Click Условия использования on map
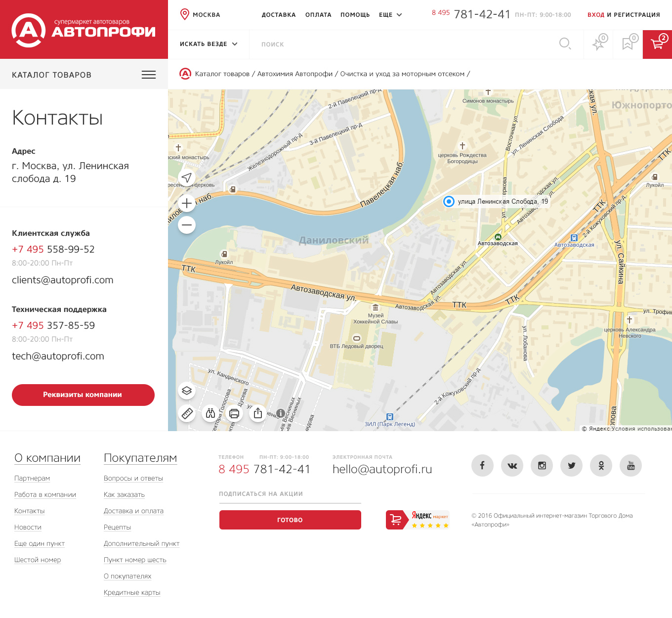Image resolution: width=672 pixels, height=618 pixels. (642, 429)
